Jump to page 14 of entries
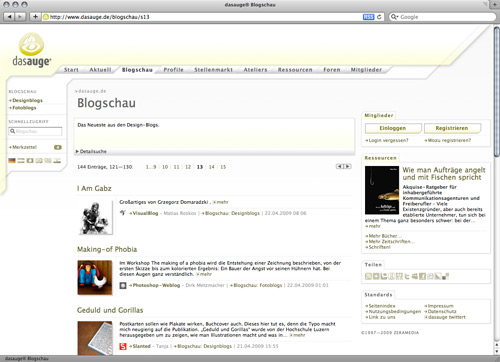The height and width of the screenshot is (362, 500). pyautogui.click(x=211, y=167)
